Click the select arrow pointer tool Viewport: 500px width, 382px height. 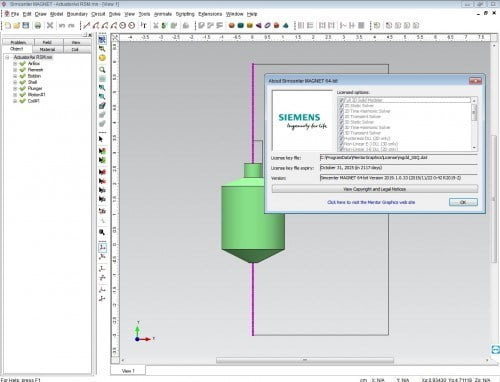point(101,139)
